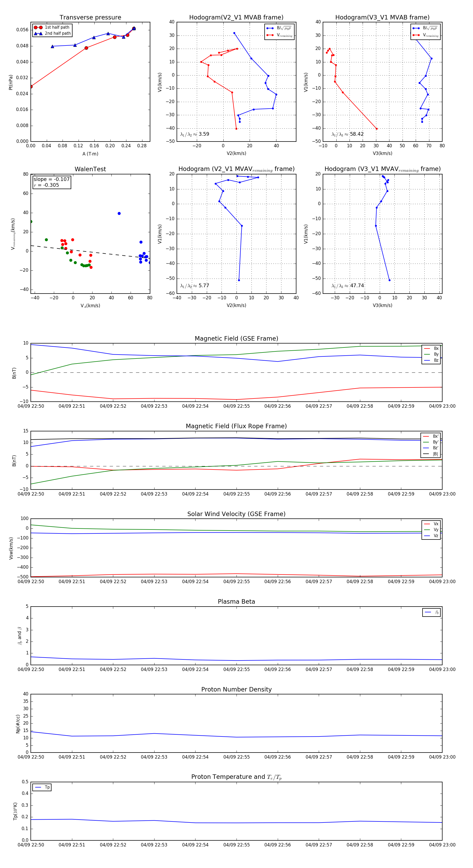Screen dimensions: 473x868
Task: Click the 'V_A(km/s)' x-axis label of WalenTest
Action: click(90, 306)
